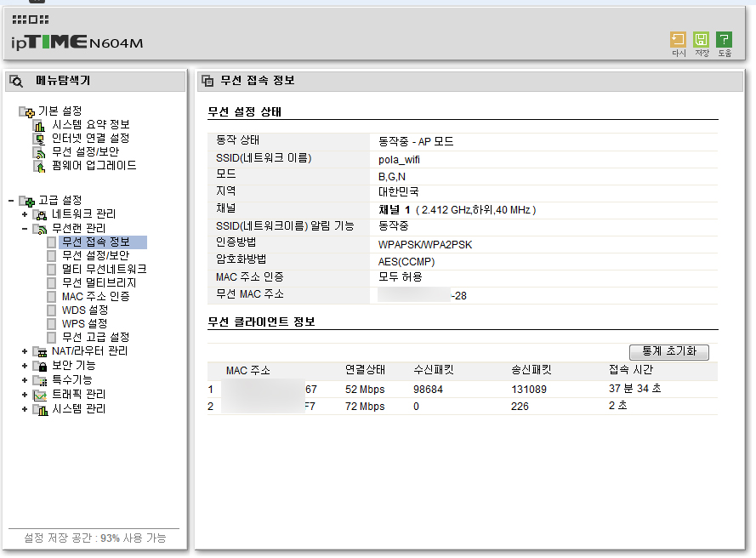Click the 52 Mbps connection status cell
This screenshot has height=558, width=756.
[x=365, y=390]
